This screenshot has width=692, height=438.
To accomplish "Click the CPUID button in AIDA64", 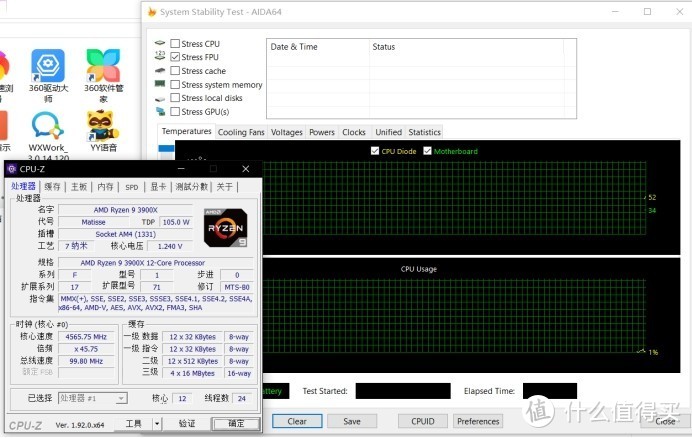I will [x=423, y=421].
